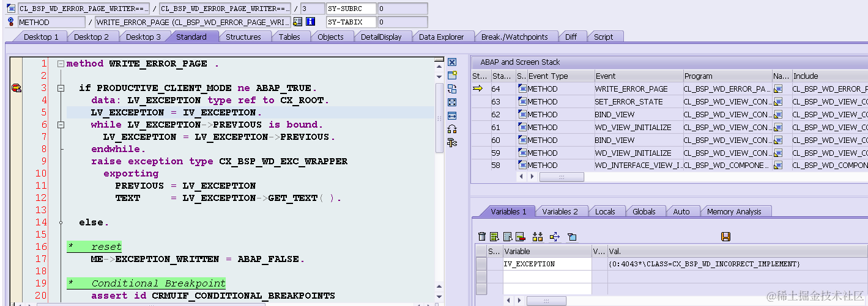The image size is (868, 306).
Task: Open the Memory Analysis tab
Action: coord(734,211)
